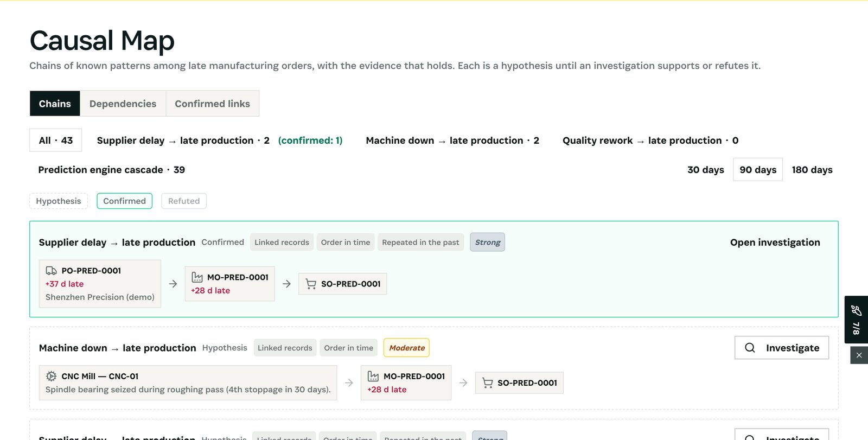Click Linked records tag on the Machine down chain
The height and width of the screenshot is (440, 868).
coord(285,348)
